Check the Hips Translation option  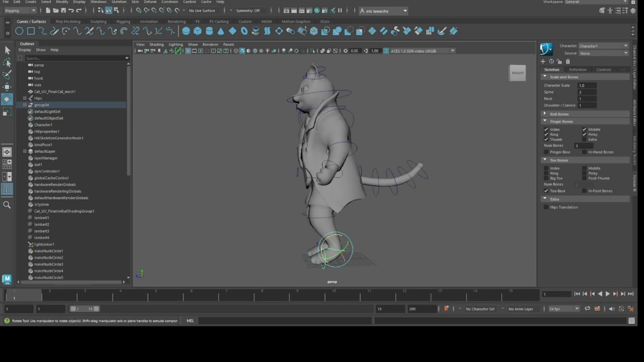tap(546, 207)
